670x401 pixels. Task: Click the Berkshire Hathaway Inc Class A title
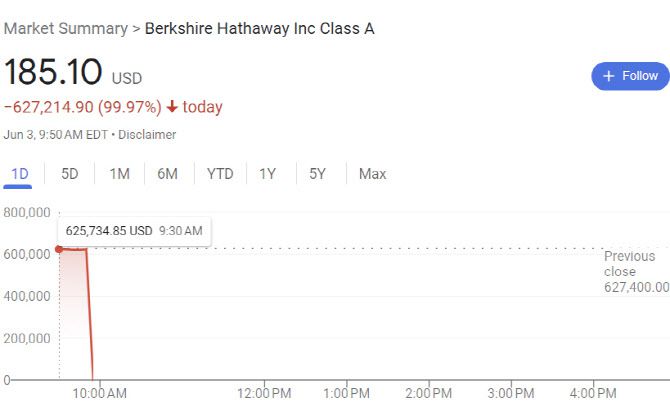point(259,28)
